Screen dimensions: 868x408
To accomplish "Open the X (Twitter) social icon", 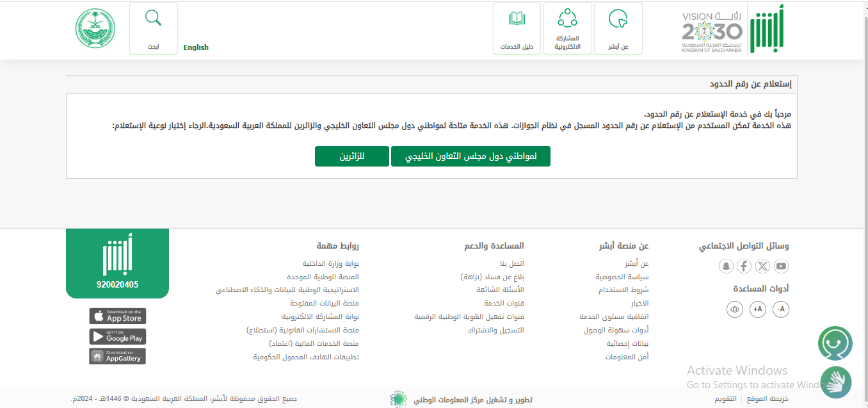I will (762, 266).
